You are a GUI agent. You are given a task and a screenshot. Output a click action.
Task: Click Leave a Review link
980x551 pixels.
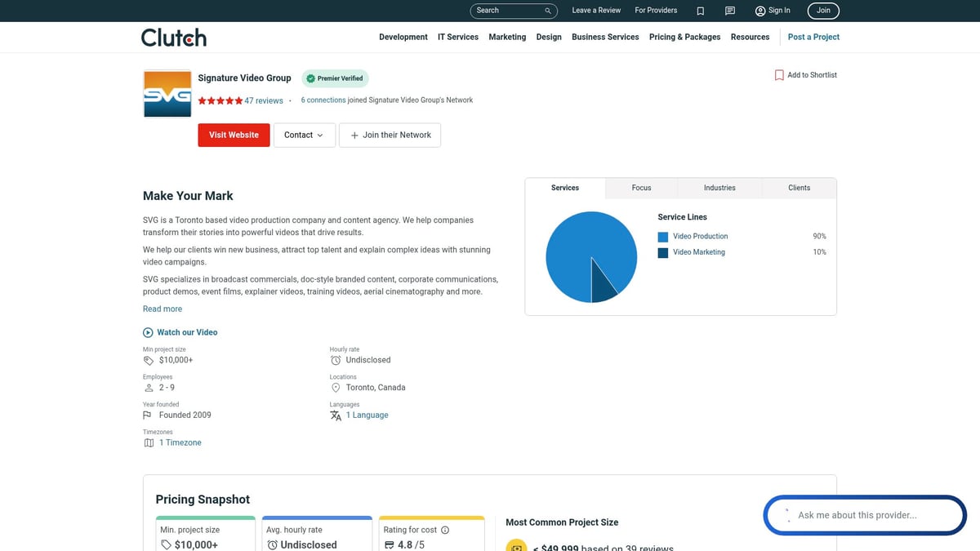point(596,11)
